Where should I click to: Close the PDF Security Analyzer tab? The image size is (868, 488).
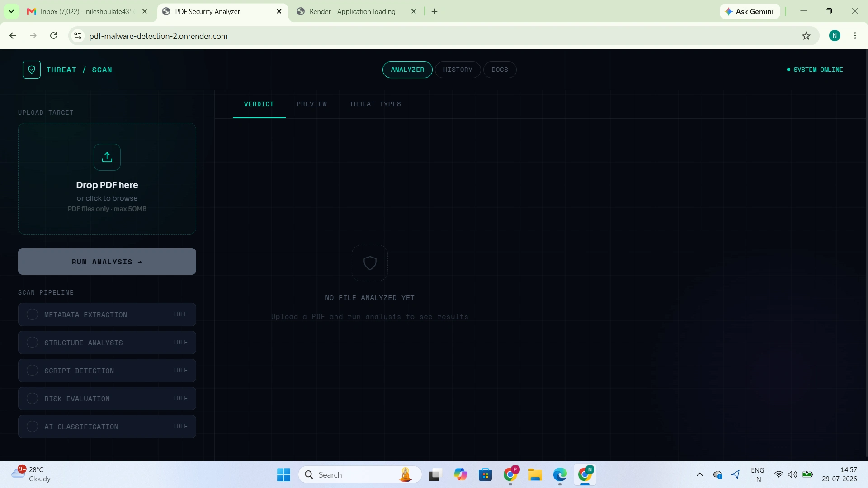[279, 11]
